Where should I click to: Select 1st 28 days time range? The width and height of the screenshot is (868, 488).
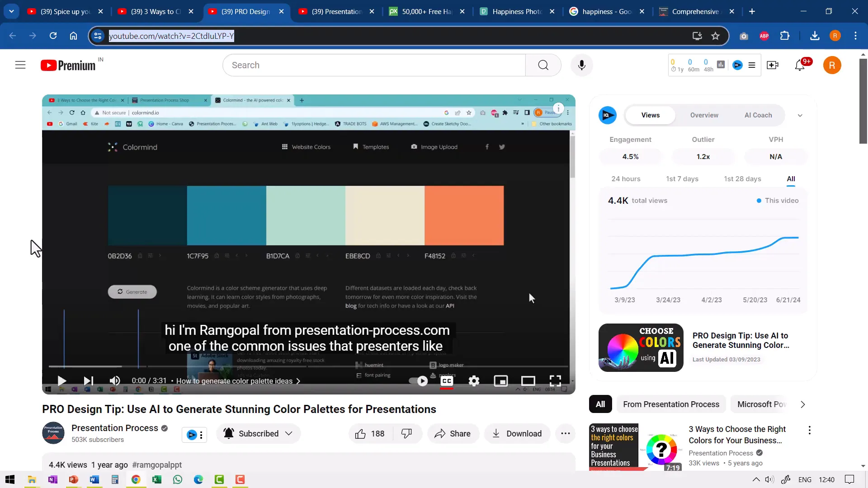point(742,179)
